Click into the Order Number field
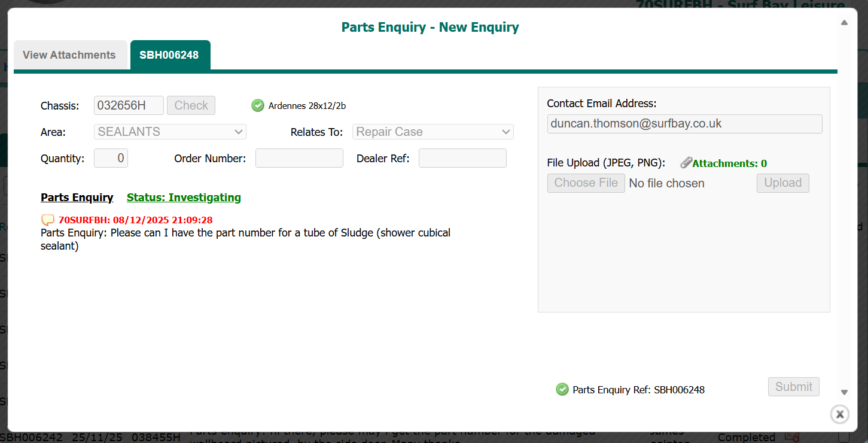868x443 pixels. pos(299,158)
